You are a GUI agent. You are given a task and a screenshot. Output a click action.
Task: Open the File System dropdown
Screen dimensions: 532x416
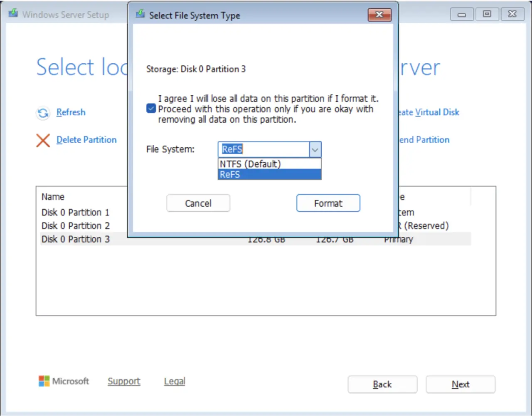pyautogui.click(x=315, y=149)
